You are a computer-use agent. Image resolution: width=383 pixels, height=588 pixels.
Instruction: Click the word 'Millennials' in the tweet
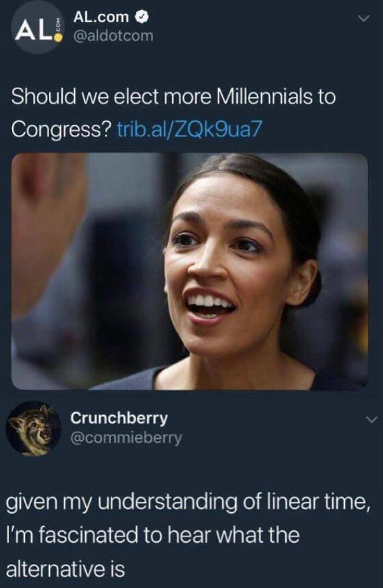[x=265, y=96]
